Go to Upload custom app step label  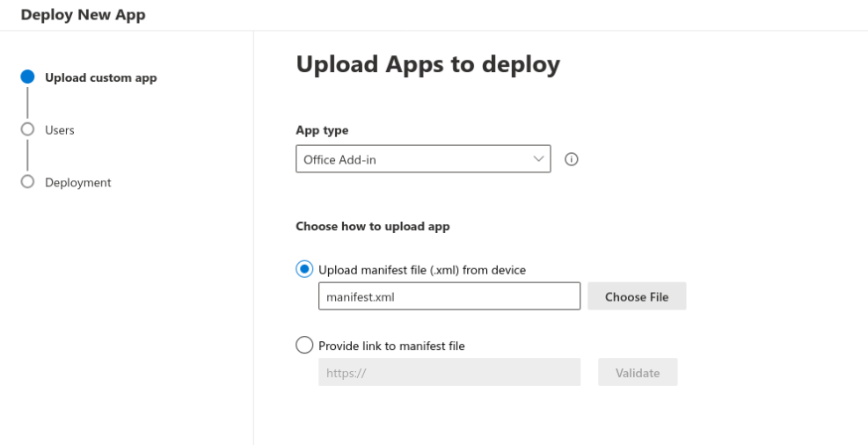tap(100, 77)
